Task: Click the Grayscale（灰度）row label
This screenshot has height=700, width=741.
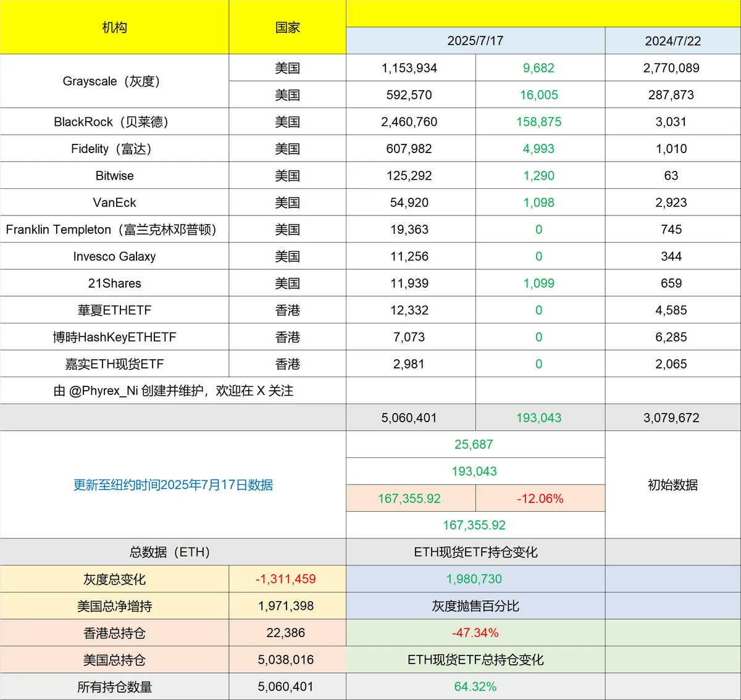Action: click(x=115, y=81)
